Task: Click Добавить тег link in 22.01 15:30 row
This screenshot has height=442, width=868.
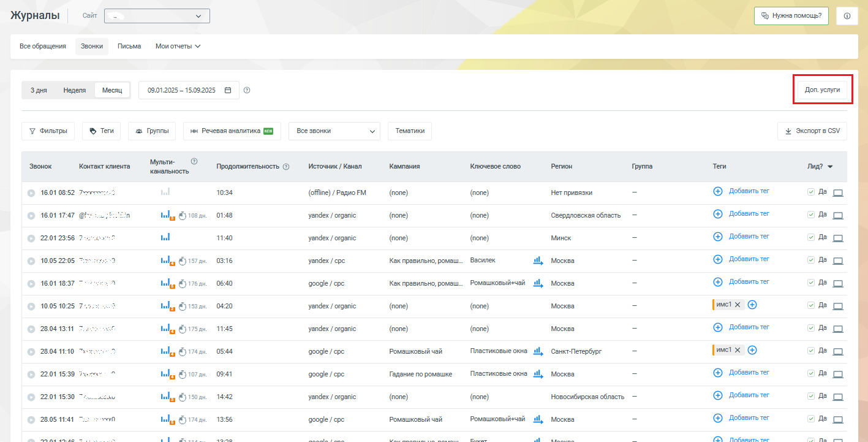Action: coord(749,395)
